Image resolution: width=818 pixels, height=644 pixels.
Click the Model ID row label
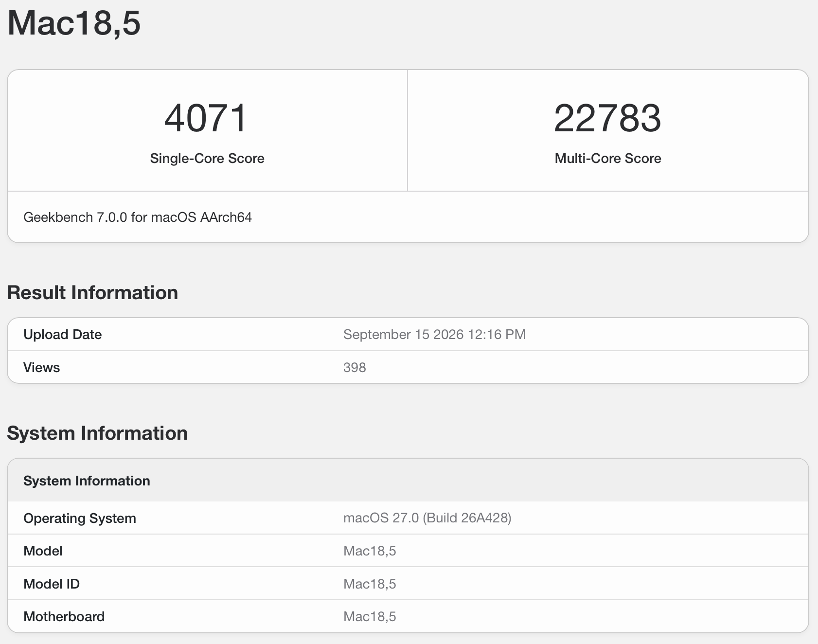(52, 584)
